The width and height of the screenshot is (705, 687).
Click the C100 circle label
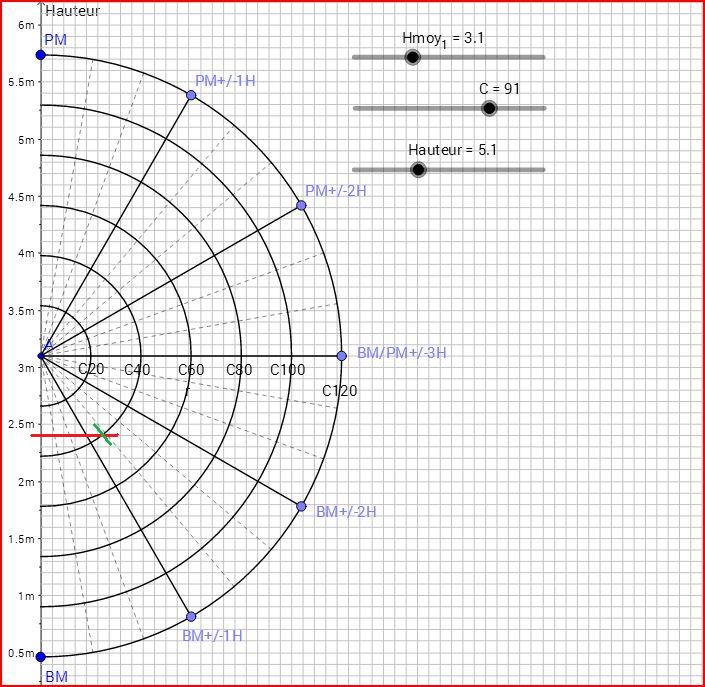pyautogui.click(x=287, y=370)
